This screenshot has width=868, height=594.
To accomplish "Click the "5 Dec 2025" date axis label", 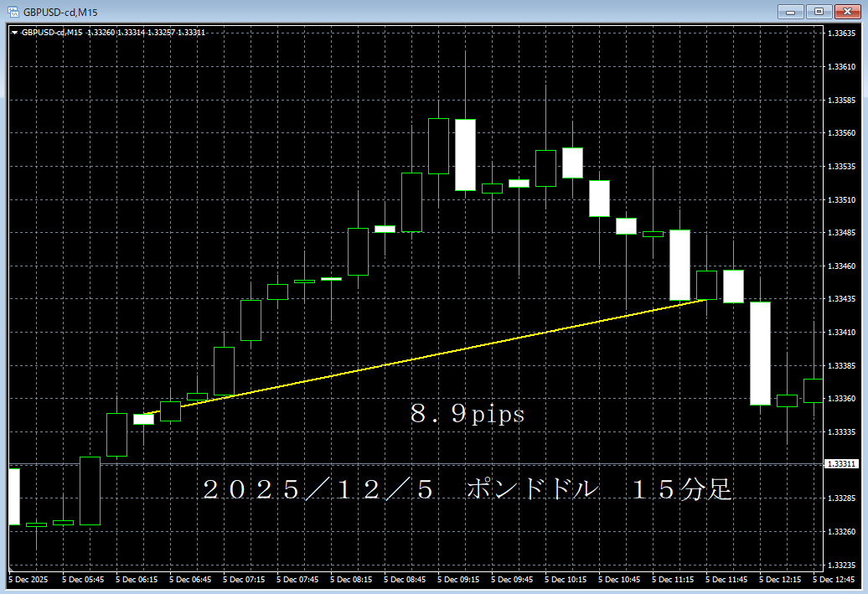I will coord(28,579).
